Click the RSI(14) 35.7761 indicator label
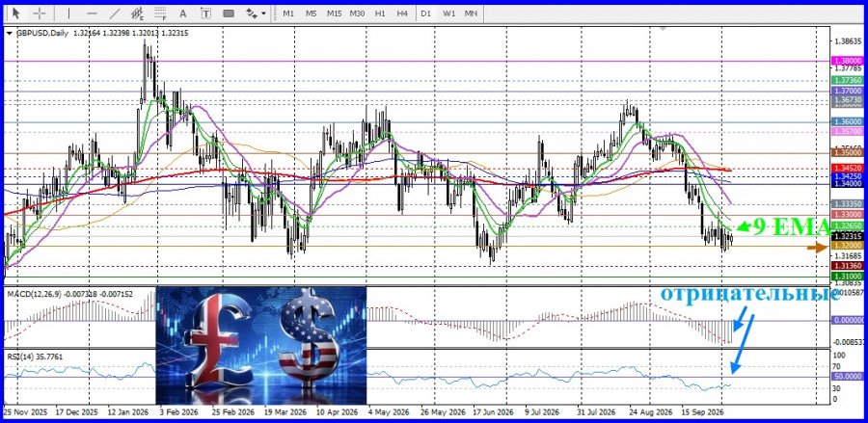Image resolution: width=868 pixels, height=423 pixels. point(35,357)
